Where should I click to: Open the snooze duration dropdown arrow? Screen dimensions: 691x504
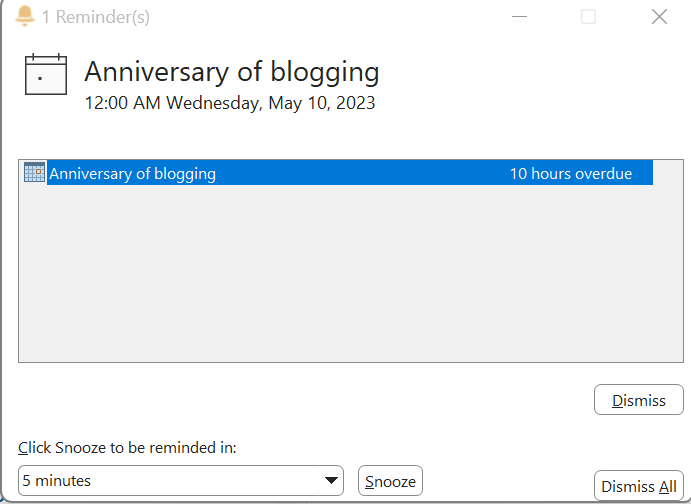coord(330,481)
